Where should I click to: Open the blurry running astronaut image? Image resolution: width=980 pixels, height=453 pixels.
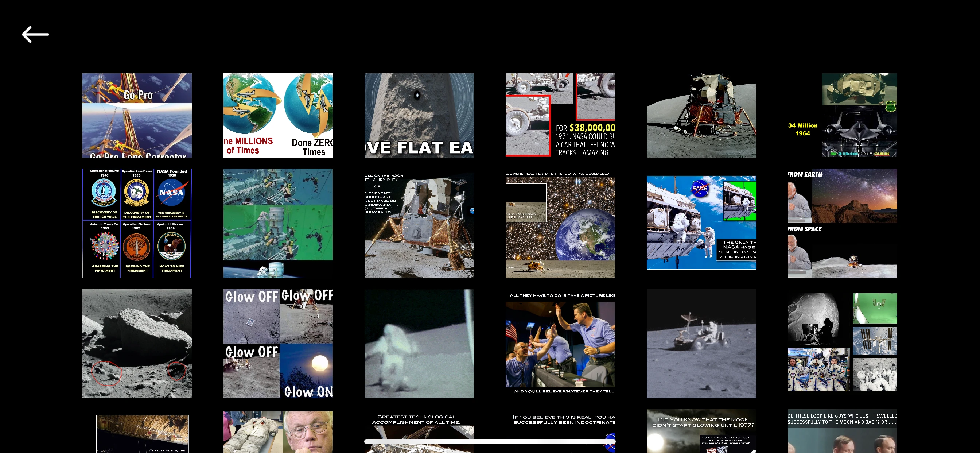pyautogui.click(x=419, y=344)
